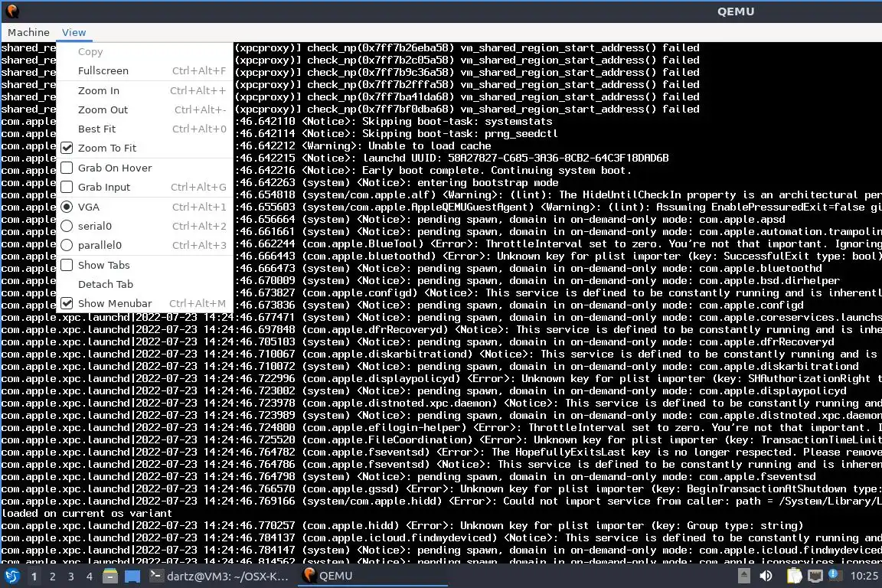The width and height of the screenshot is (882, 588).
Task: Click the update notification tray icon
Action: pyautogui.click(x=835, y=575)
